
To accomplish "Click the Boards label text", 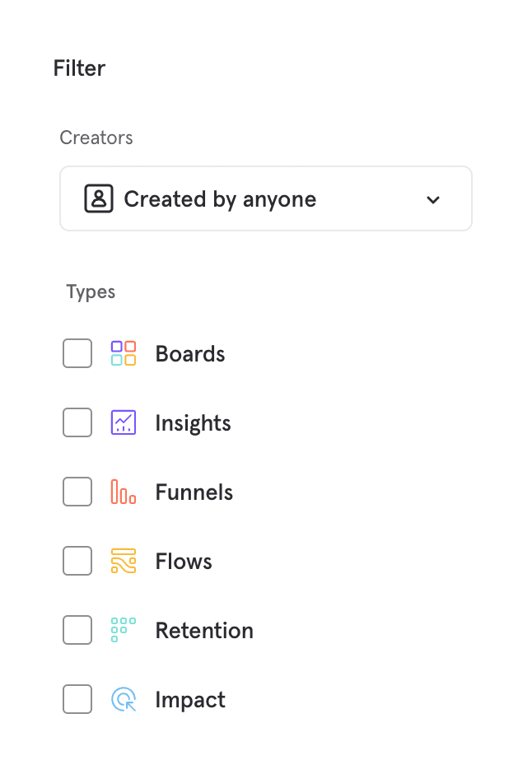I will click(190, 354).
